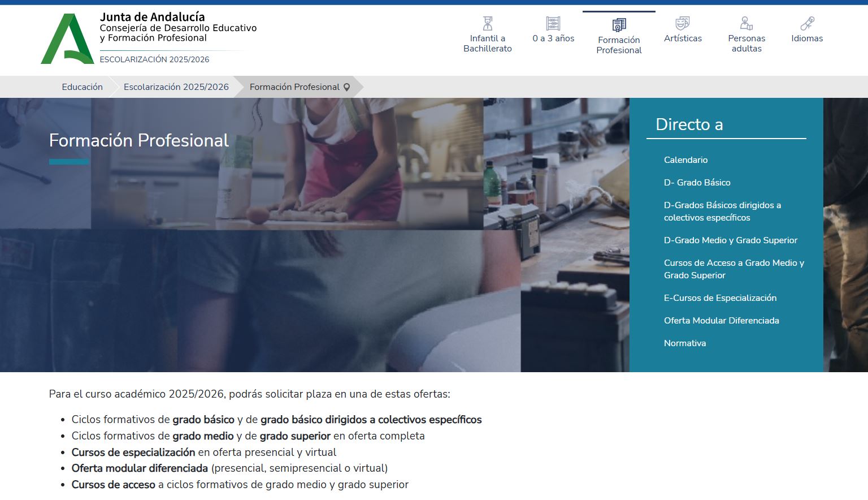The image size is (868, 500).
Task: Click the 0 a 3 años abacus icon
Action: 553,23
